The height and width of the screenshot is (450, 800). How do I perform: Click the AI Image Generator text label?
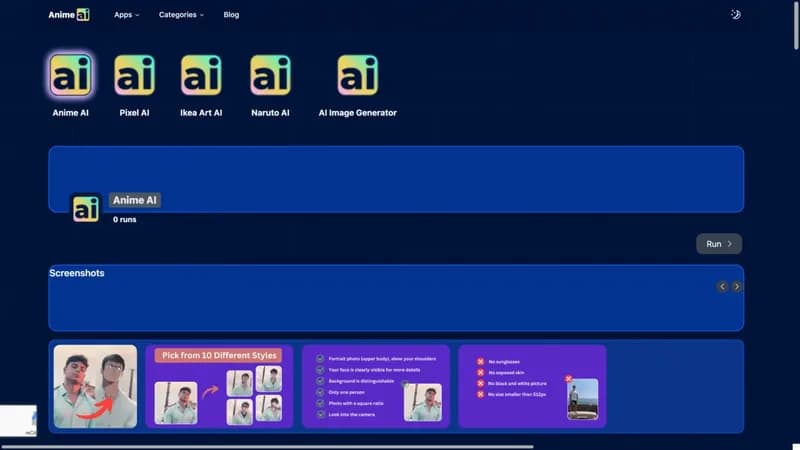pyautogui.click(x=358, y=113)
